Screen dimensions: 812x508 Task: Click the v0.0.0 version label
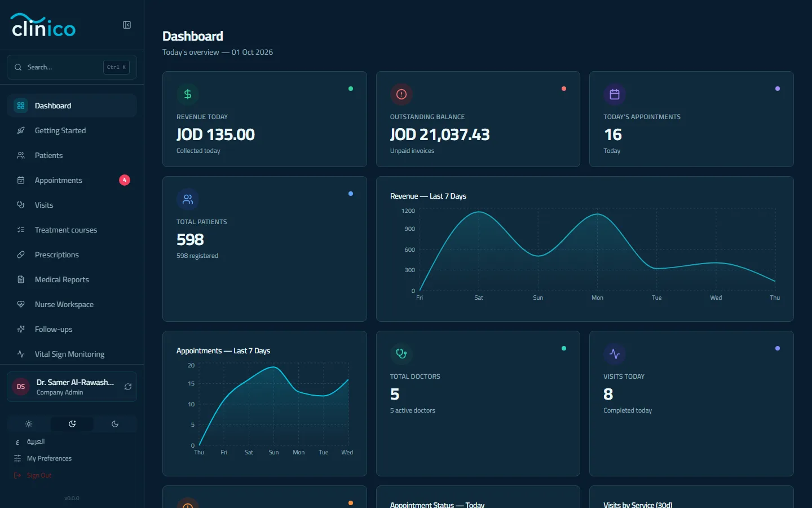[72, 498]
